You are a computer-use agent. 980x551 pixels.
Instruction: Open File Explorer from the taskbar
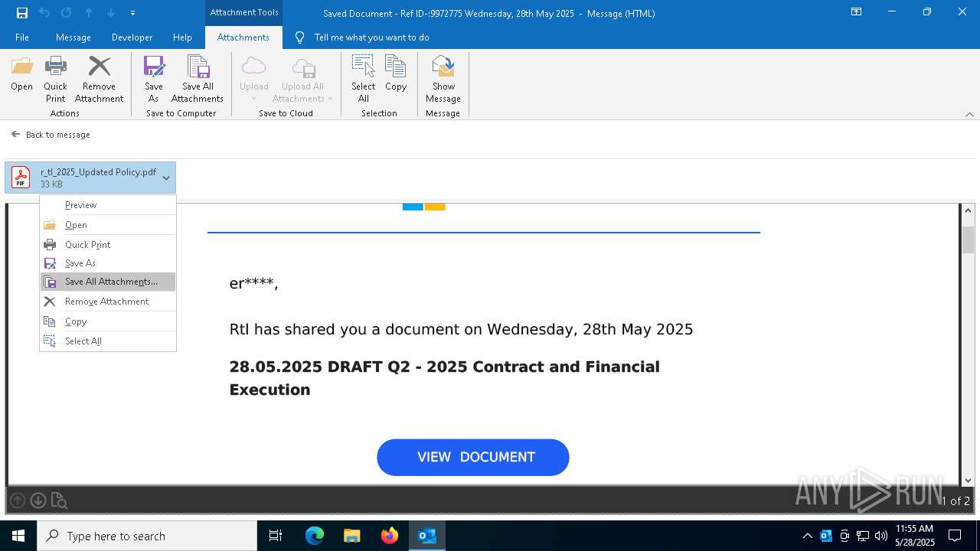pos(352,536)
